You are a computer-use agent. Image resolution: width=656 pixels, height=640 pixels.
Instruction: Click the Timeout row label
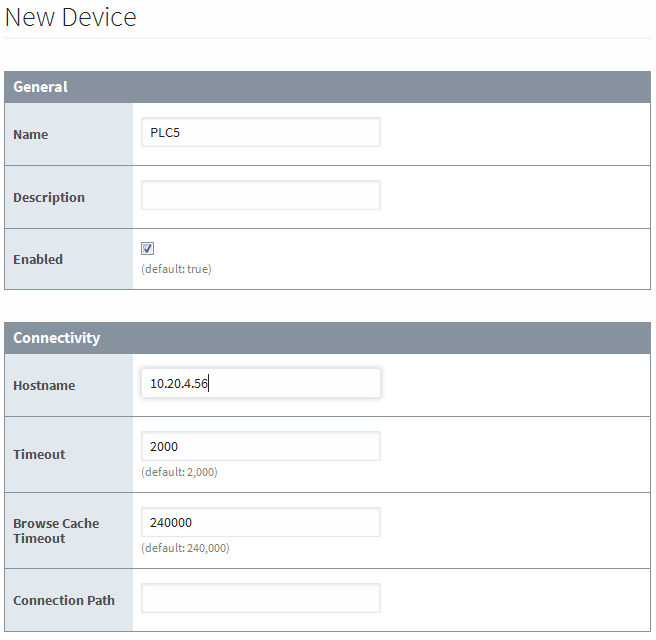coord(39,454)
